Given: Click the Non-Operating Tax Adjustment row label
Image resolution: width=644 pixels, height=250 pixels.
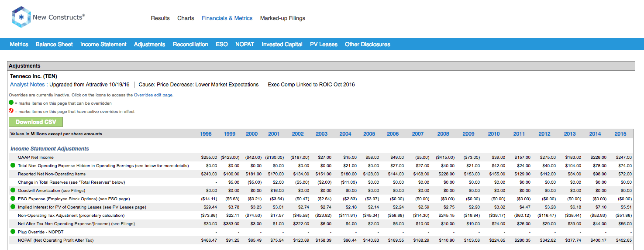Looking at the screenshot, I should click(71, 216).
